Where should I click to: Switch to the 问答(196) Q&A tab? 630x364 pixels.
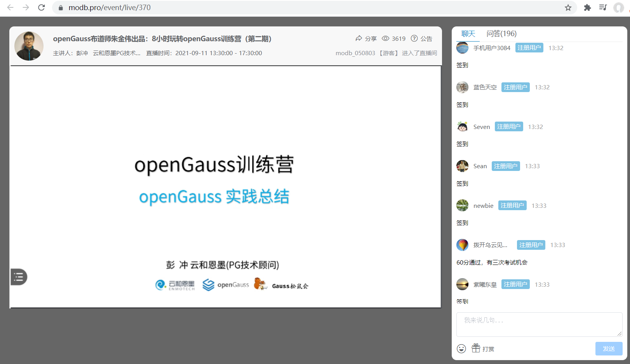[501, 34]
